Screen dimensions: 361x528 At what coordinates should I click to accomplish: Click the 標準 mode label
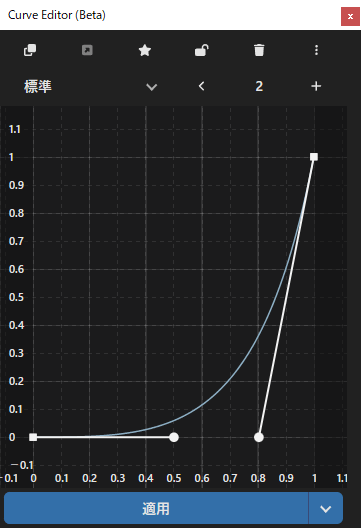click(38, 87)
